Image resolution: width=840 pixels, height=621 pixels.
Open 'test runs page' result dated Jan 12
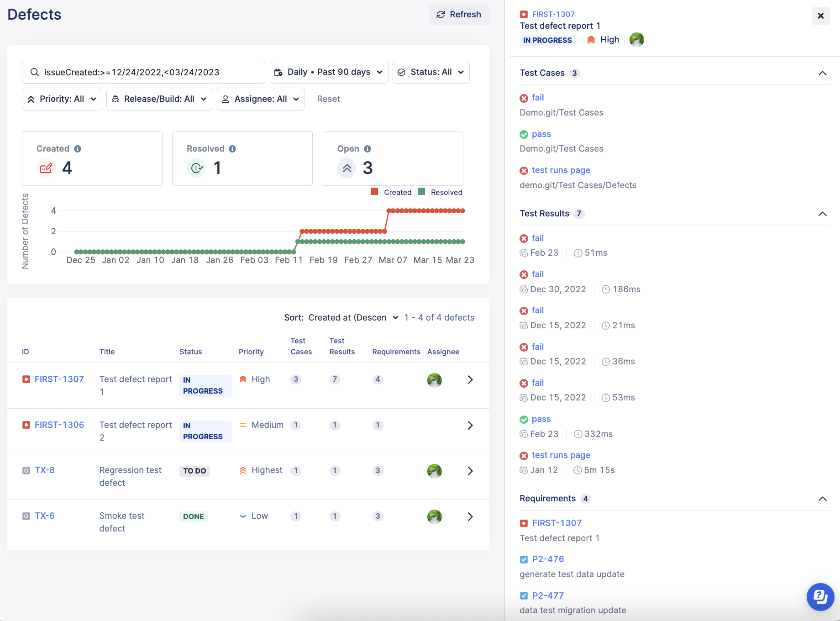tap(561, 455)
